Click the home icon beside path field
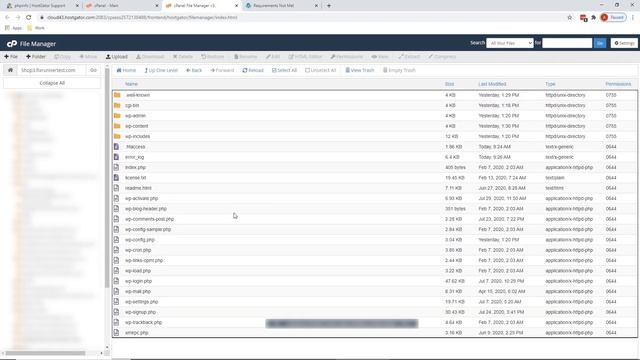This screenshot has width=640, height=360. [10, 70]
